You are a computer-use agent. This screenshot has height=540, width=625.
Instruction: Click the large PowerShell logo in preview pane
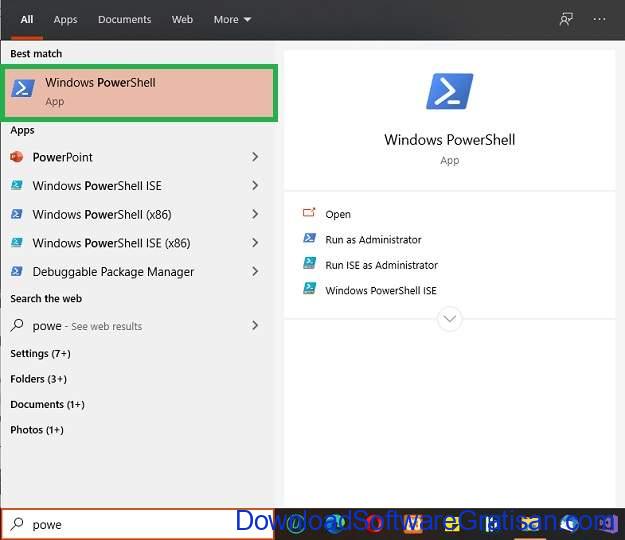click(x=450, y=91)
